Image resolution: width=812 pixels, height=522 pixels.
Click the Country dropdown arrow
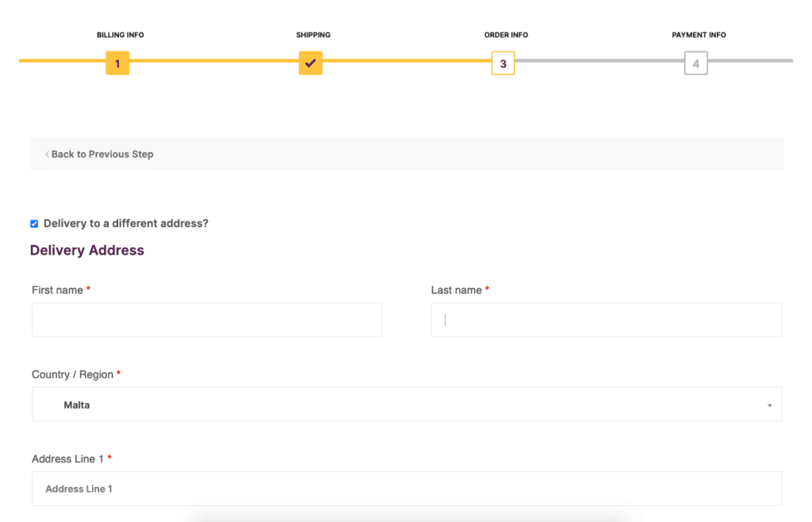pos(769,405)
